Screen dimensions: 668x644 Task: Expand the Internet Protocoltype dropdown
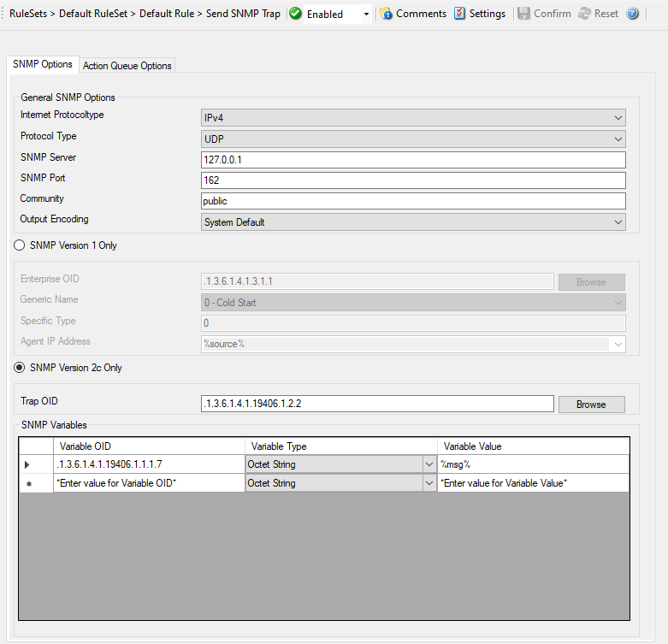tap(618, 118)
